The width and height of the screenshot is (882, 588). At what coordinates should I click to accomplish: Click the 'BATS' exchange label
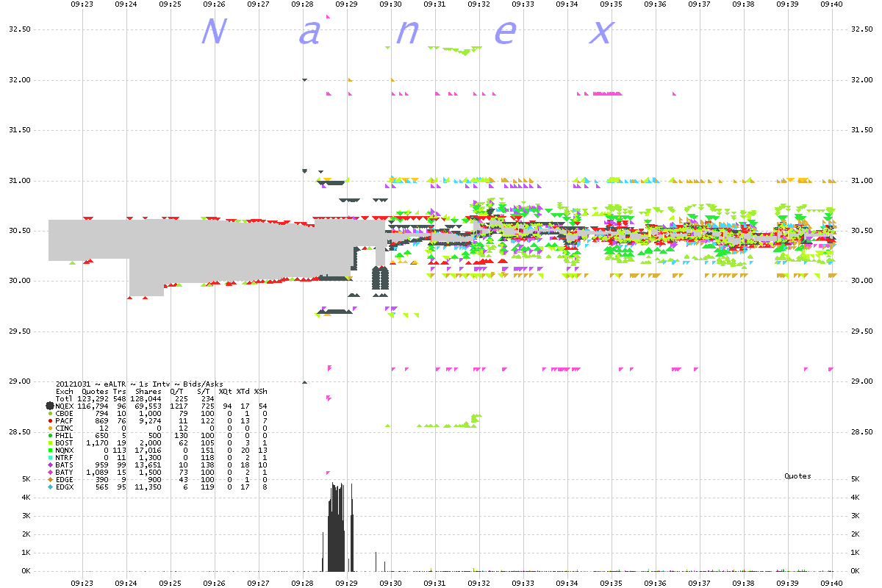coord(65,465)
